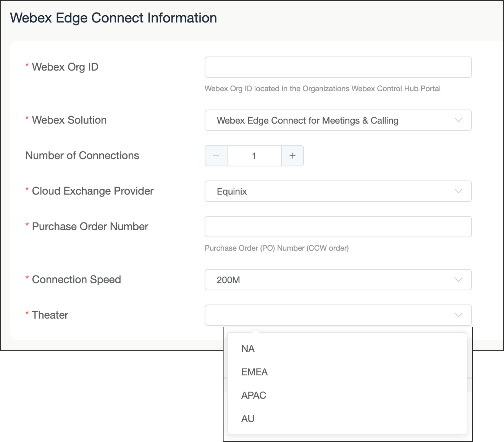Choose EMEA theater option
Screen dimensions: 504x442
coord(254,372)
